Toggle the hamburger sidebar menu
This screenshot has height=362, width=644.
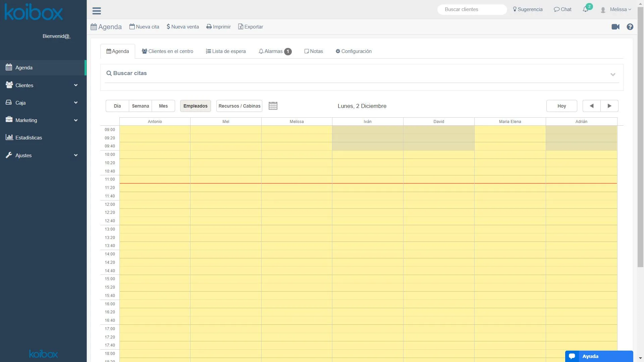point(97,11)
